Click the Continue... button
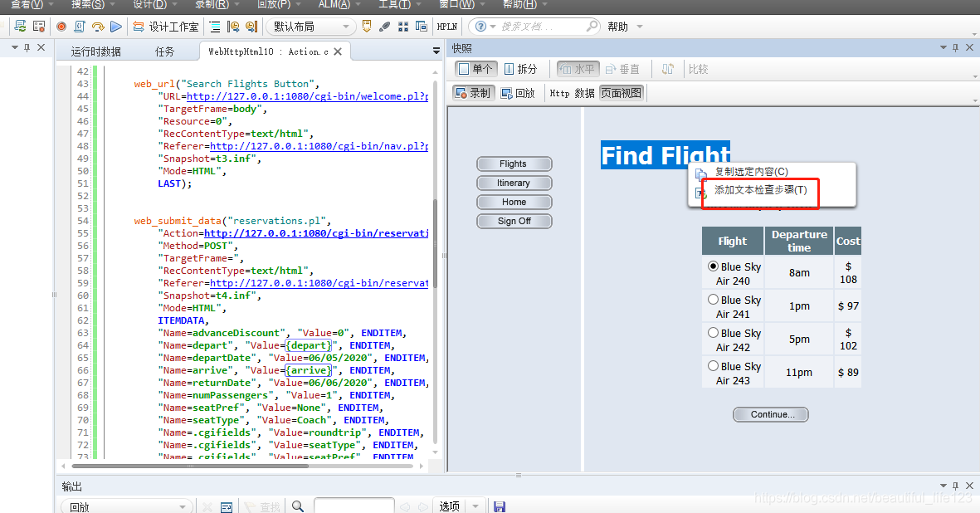The width and height of the screenshot is (980, 513). click(x=771, y=414)
